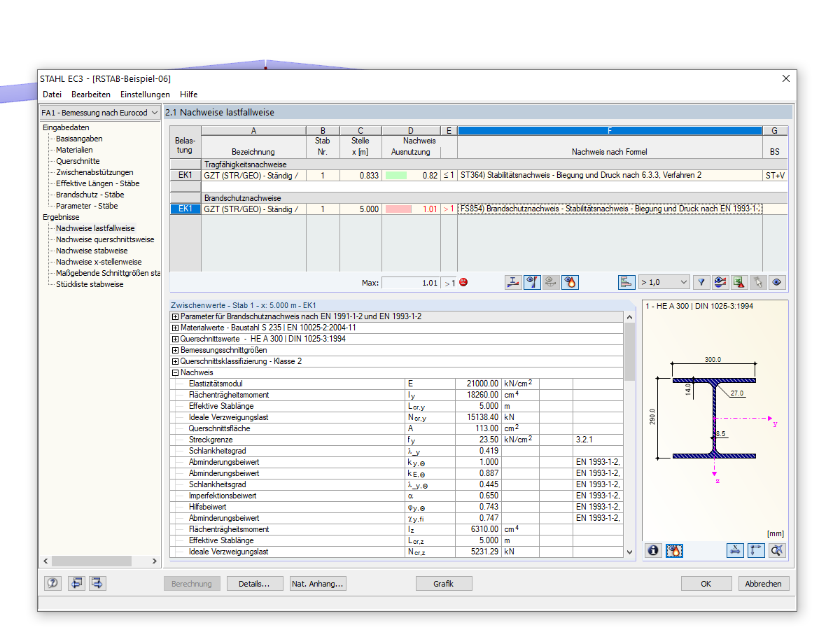Click the Abbrechen button
840x630 pixels.
click(x=764, y=583)
